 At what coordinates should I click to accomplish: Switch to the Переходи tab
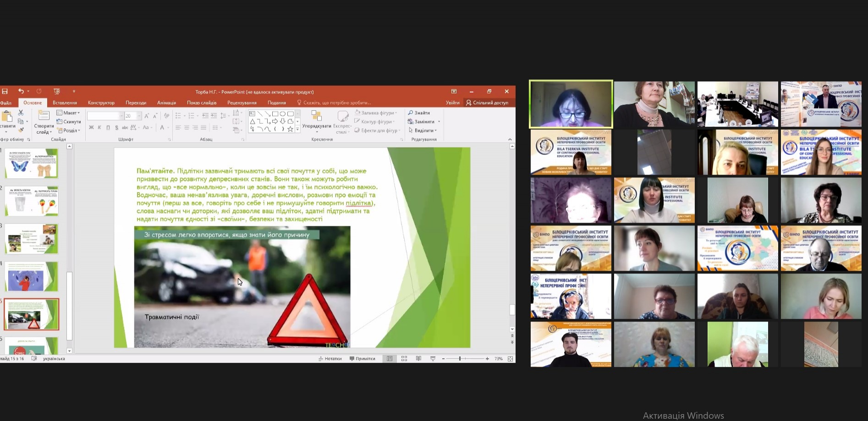(136, 103)
